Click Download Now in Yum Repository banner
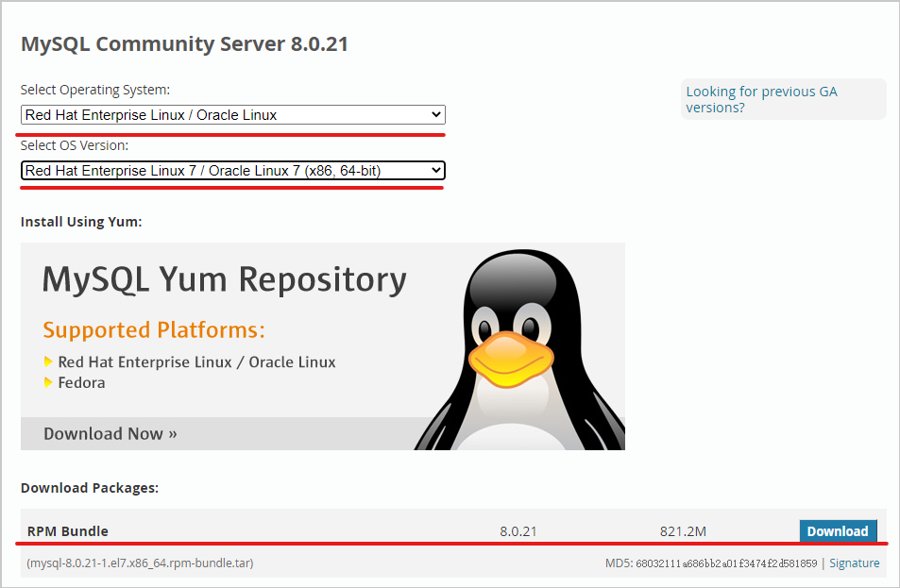 pos(110,434)
